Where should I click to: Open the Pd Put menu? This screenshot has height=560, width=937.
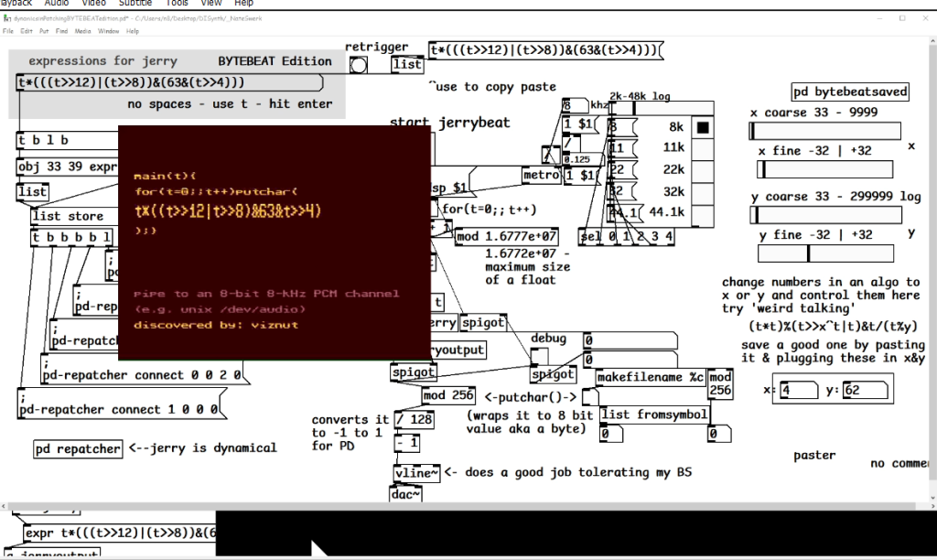[44, 31]
